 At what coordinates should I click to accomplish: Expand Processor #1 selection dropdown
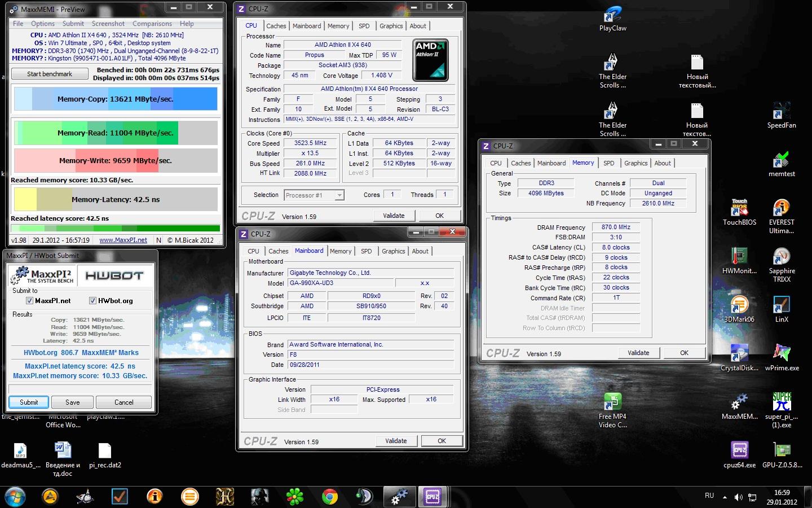(339, 195)
